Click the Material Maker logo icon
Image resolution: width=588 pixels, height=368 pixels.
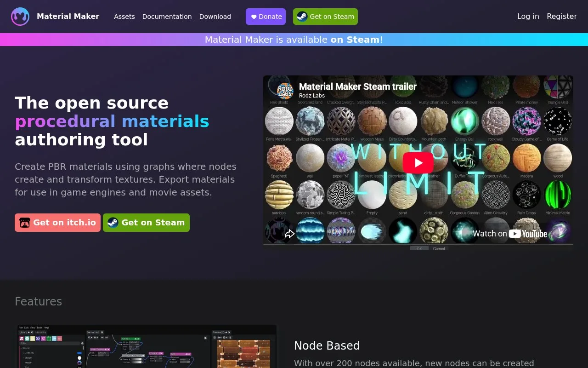(20, 17)
